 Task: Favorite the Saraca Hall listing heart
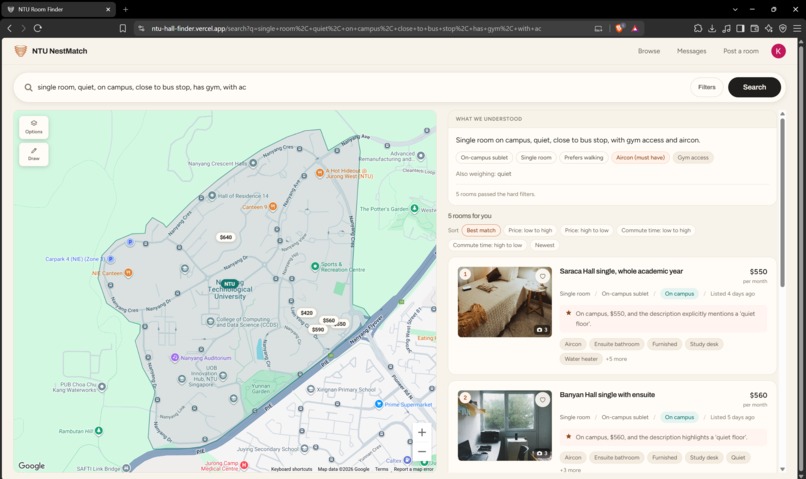(542, 277)
